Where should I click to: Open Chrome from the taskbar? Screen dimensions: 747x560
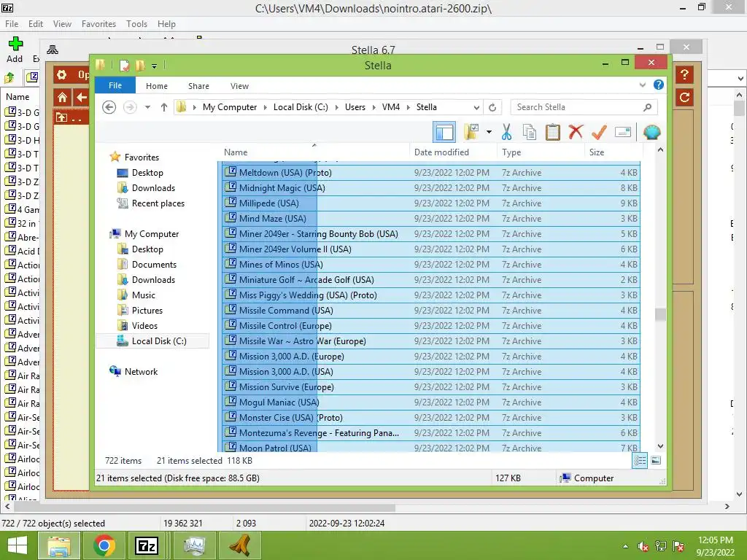[x=104, y=545]
